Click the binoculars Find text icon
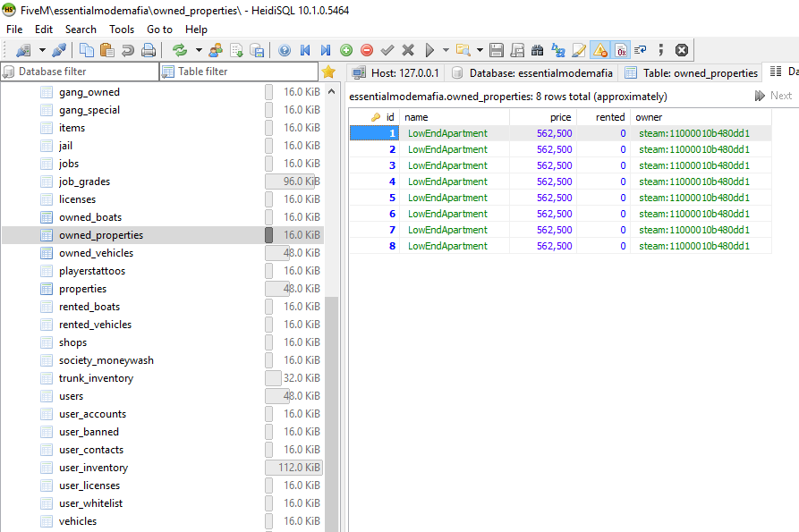 pyautogui.click(x=537, y=50)
